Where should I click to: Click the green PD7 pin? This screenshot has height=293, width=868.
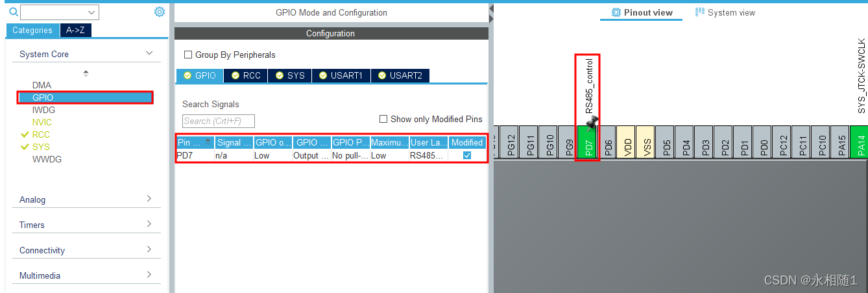588,142
